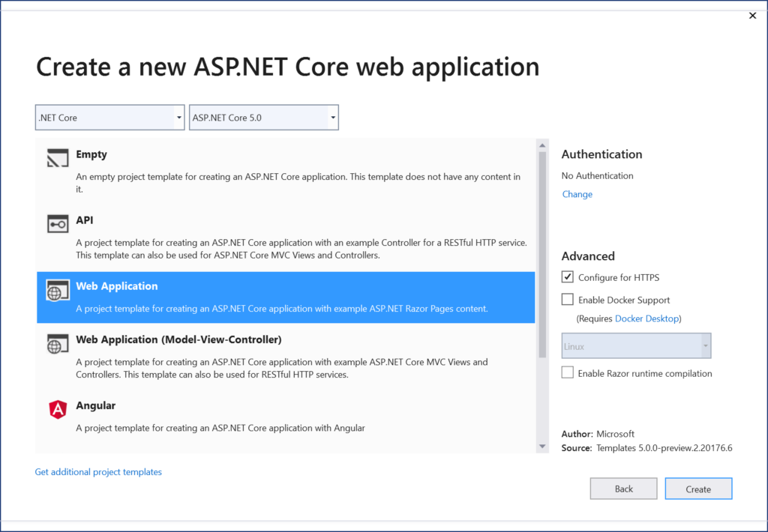
Task: Click the Templates 5.0.0-preview.2.20176.6 source text
Action: pyautogui.click(x=664, y=448)
